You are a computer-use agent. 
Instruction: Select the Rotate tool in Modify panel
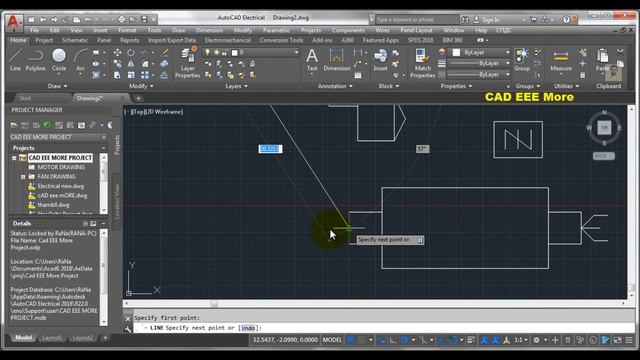tap(131, 53)
